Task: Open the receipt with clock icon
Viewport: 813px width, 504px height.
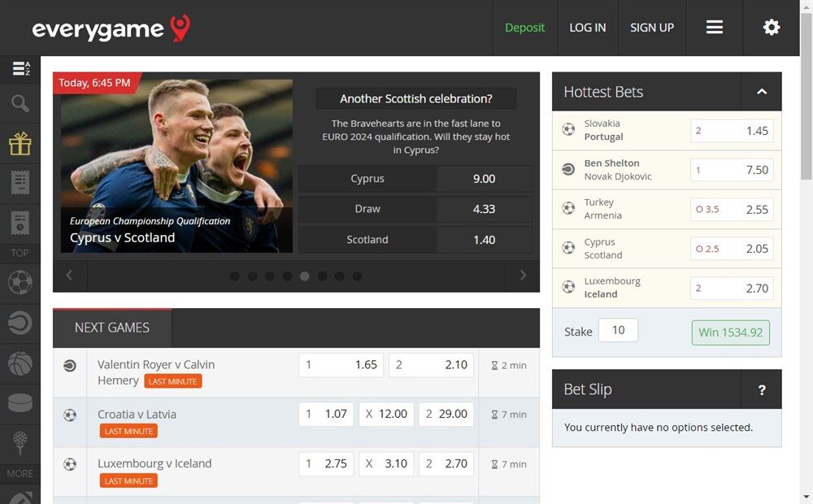Action: click(x=20, y=223)
